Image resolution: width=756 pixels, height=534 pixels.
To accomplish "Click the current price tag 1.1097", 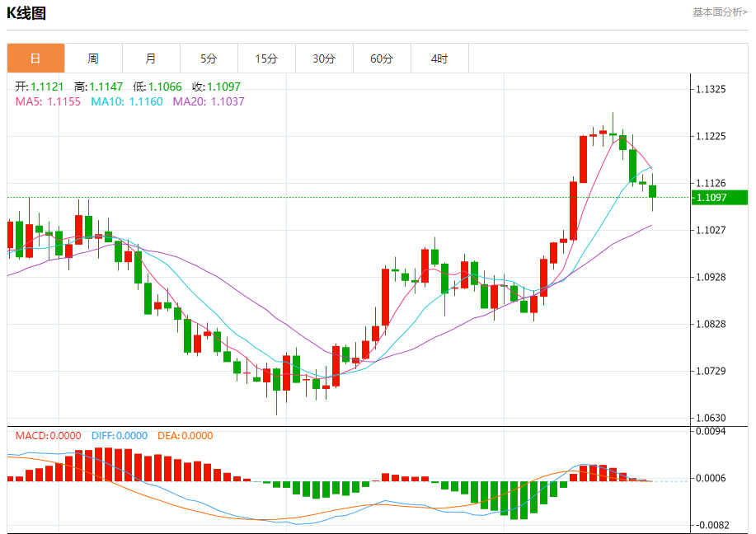I will point(720,198).
